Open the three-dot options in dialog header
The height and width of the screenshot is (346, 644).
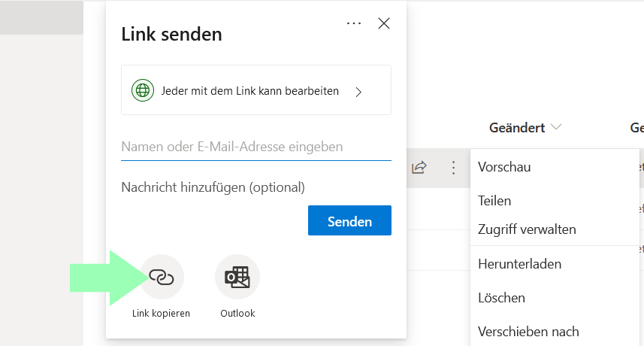pyautogui.click(x=354, y=23)
